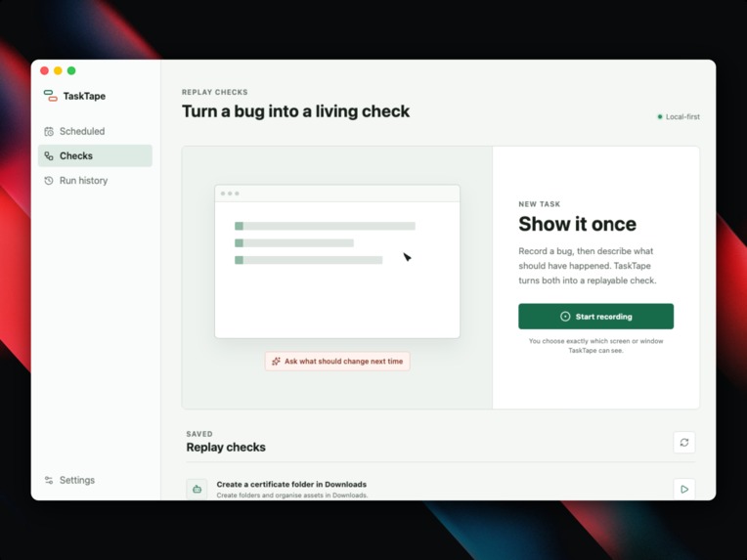Image resolution: width=747 pixels, height=560 pixels.
Task: Click the Settings sliders icon
Action: 49,480
